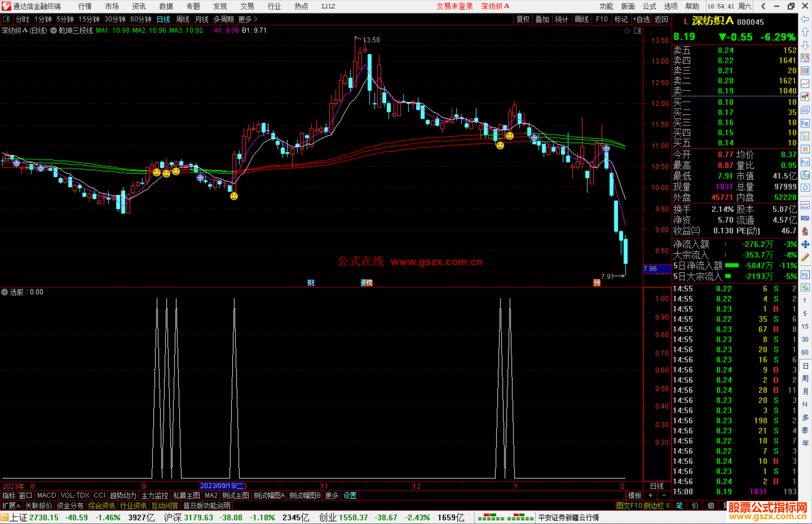The image size is (812, 524).
Task: Toggle the 选股 indicator panel collapse circle
Action: coord(5,292)
